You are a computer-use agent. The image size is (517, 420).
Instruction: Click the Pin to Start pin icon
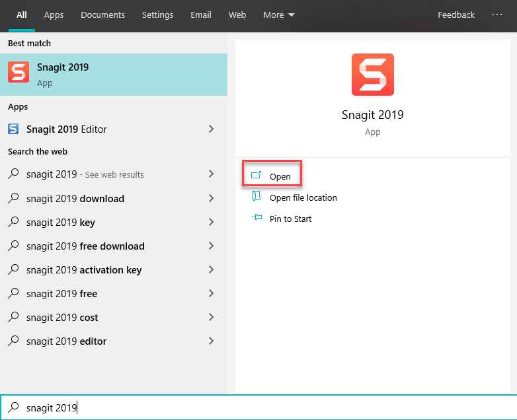point(257,219)
